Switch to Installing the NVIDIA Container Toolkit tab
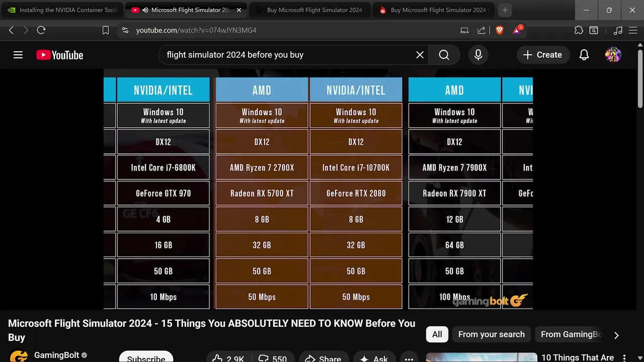The height and width of the screenshot is (362, 644). (x=62, y=10)
